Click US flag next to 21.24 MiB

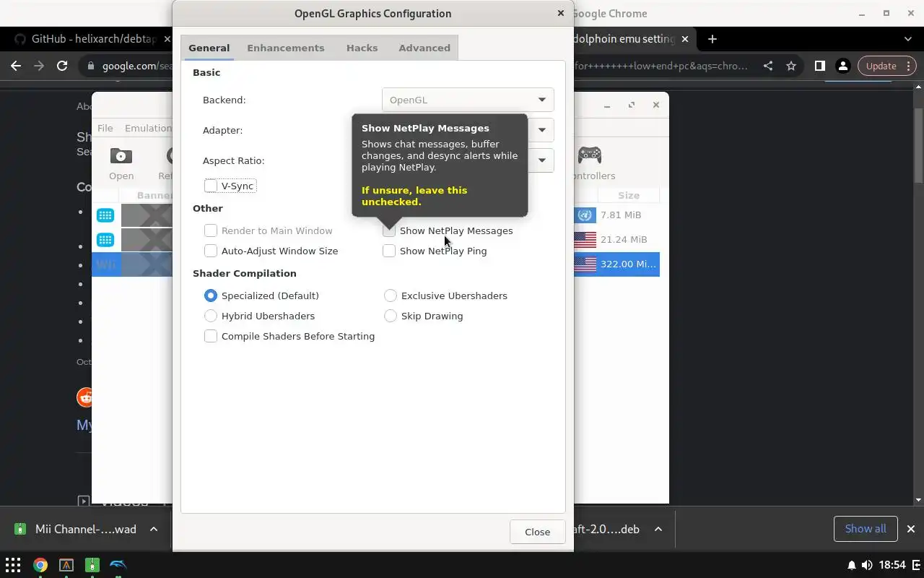(585, 239)
